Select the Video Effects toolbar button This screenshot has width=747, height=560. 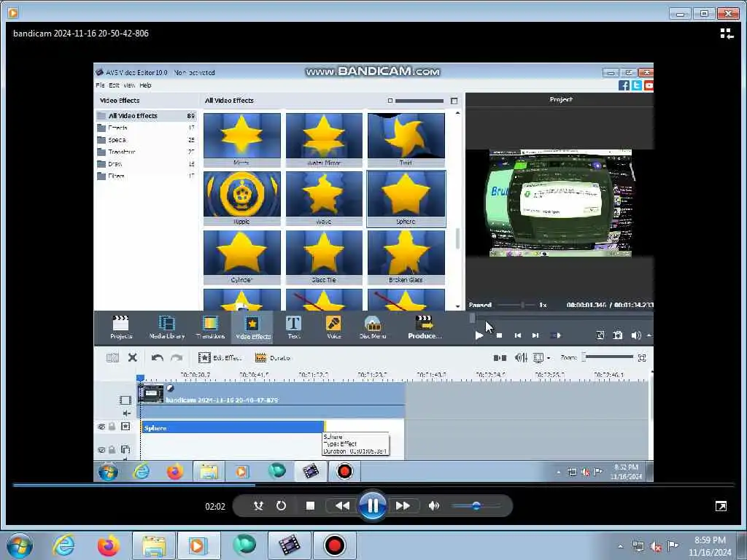[252, 327]
